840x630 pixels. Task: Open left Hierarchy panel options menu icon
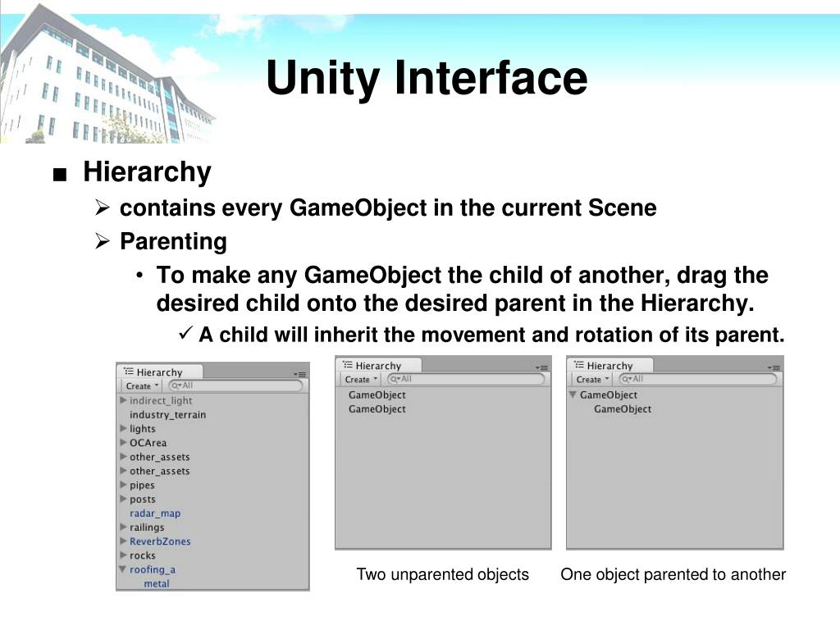pos(300,374)
